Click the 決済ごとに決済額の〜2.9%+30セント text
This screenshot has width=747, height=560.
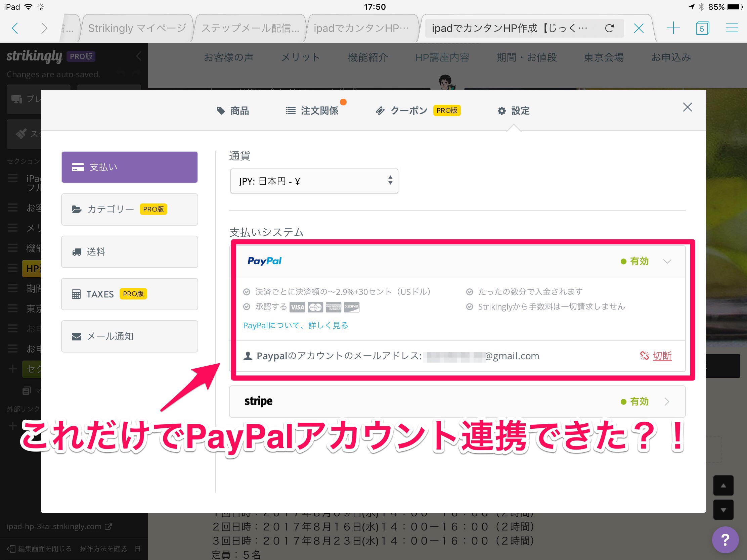click(343, 292)
